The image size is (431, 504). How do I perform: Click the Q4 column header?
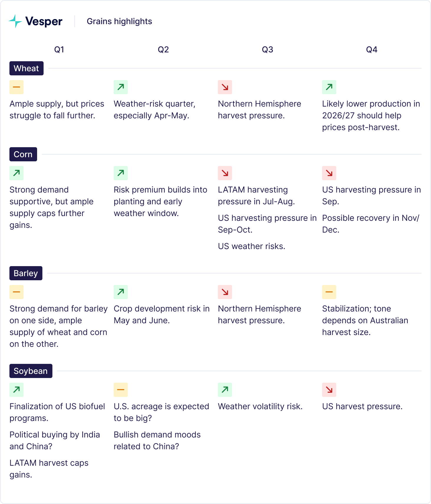(372, 49)
